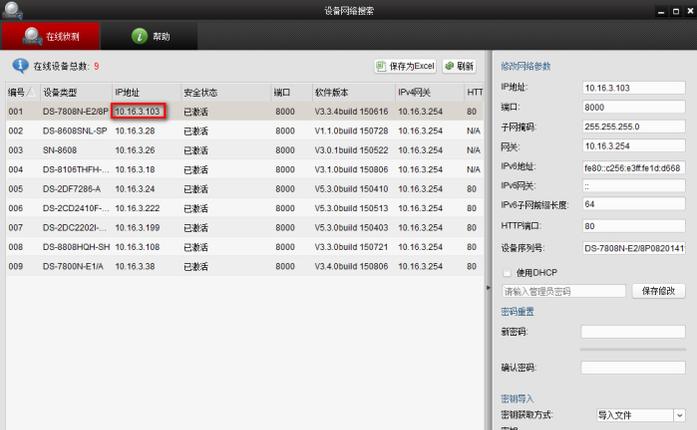Click the IPv6 prefix length field

(633, 204)
